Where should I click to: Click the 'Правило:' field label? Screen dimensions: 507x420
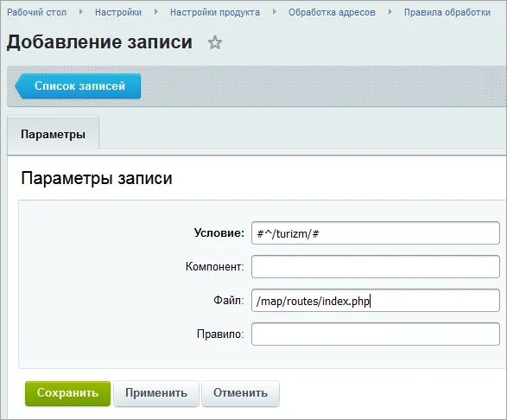tap(220, 334)
